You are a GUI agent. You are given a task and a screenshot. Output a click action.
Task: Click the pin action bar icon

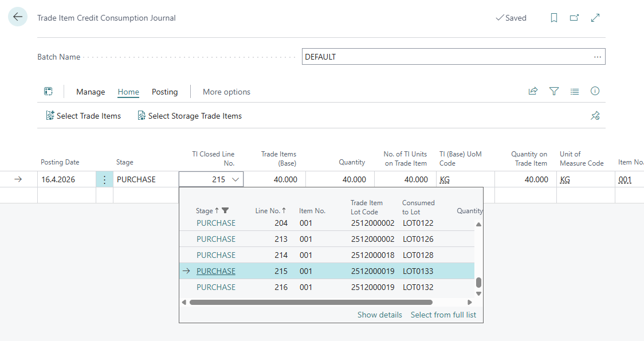(x=595, y=116)
